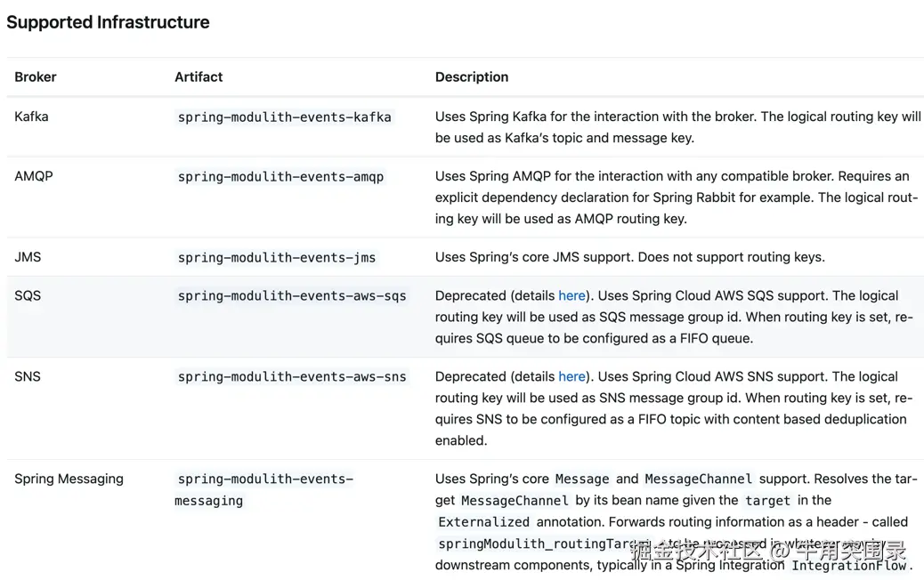Click the Broker column header
This screenshot has height=580, width=924.
coord(36,77)
